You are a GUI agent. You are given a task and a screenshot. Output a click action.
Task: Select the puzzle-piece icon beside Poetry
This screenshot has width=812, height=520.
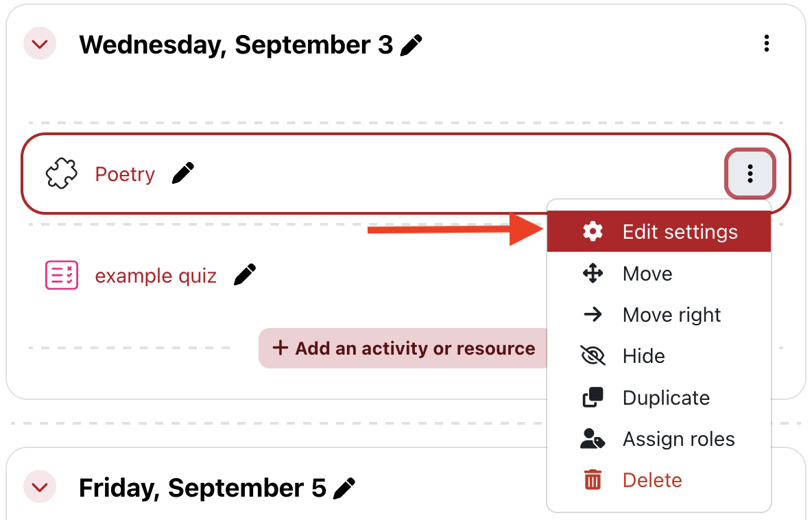[x=61, y=174]
